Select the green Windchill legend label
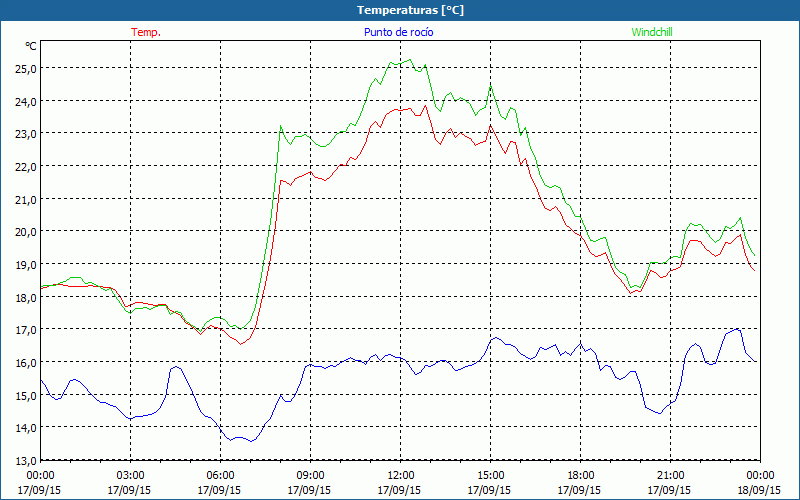 pos(652,32)
